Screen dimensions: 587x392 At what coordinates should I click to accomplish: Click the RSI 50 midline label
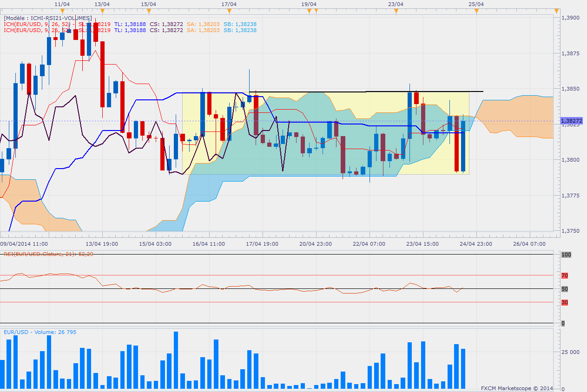click(x=565, y=289)
